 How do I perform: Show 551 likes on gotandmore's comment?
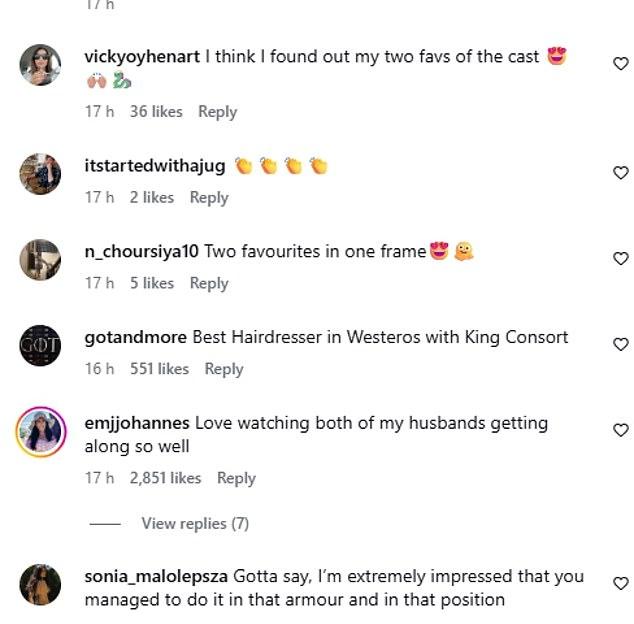click(x=159, y=369)
